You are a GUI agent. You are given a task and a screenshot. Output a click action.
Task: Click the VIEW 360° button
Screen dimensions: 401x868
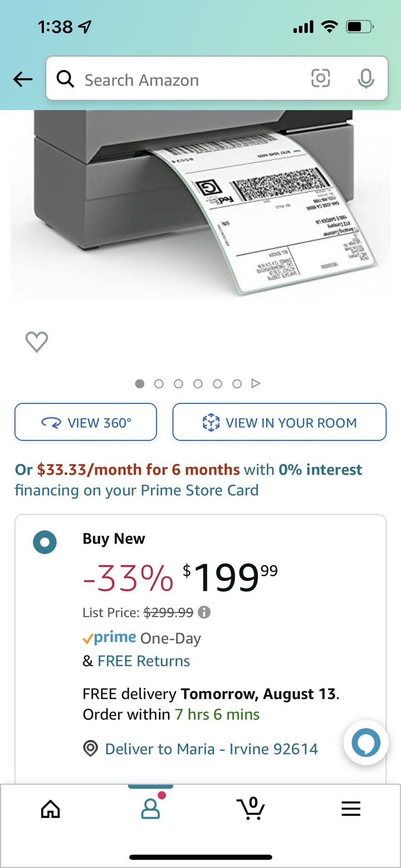(x=86, y=422)
